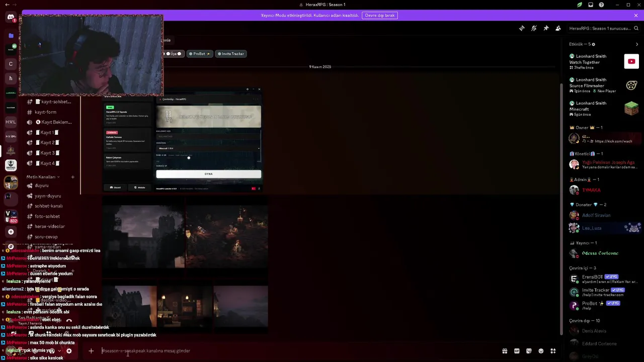Join the Kayıt 4 voice channel
The height and width of the screenshot is (362, 644).
coord(50,163)
